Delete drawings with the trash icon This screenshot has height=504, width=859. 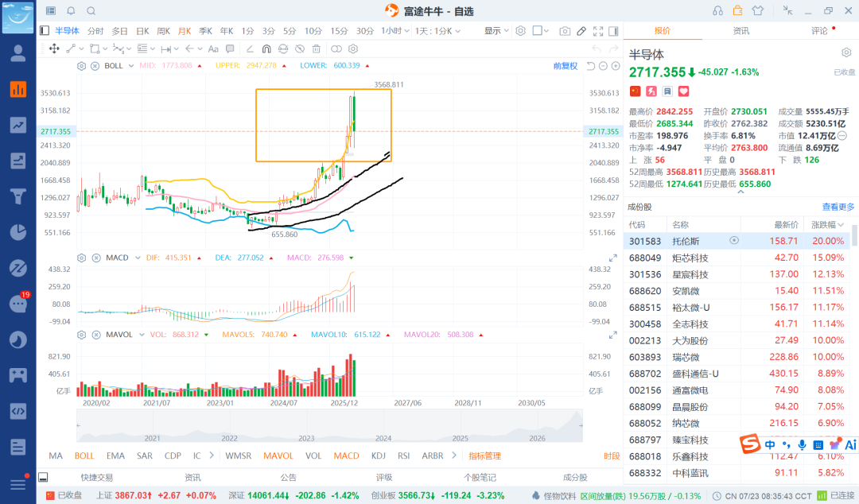[x=316, y=48]
